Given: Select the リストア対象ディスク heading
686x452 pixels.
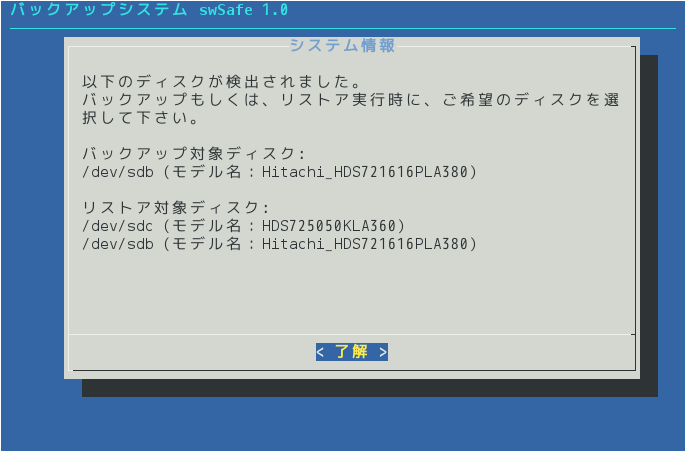Looking at the screenshot, I should [176, 207].
